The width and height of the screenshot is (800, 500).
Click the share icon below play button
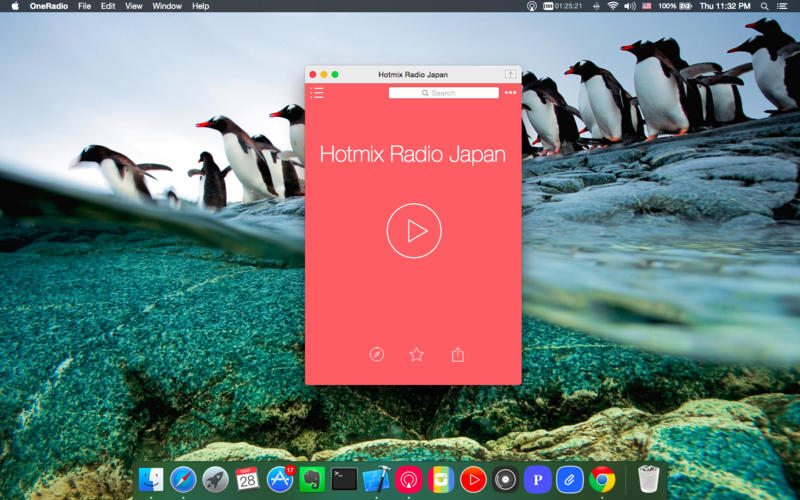457,354
